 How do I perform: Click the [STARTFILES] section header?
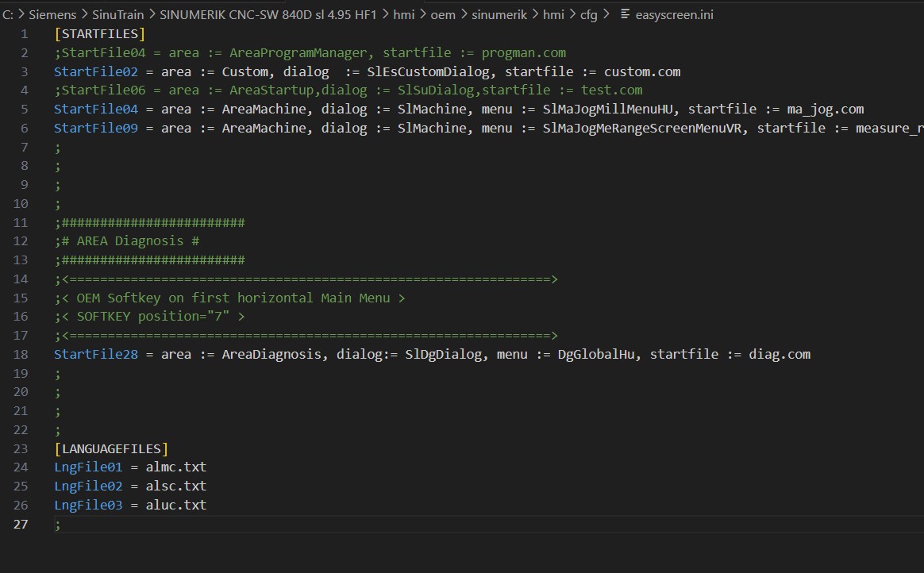coord(99,34)
